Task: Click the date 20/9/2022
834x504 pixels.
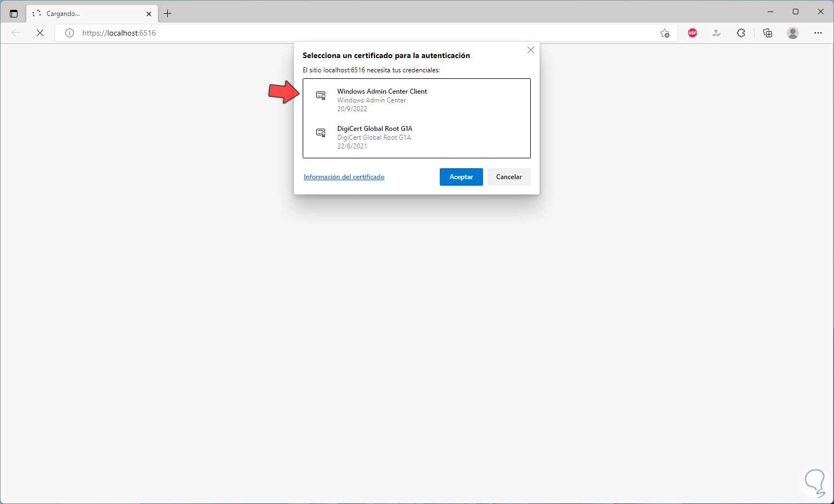Action: pos(352,109)
